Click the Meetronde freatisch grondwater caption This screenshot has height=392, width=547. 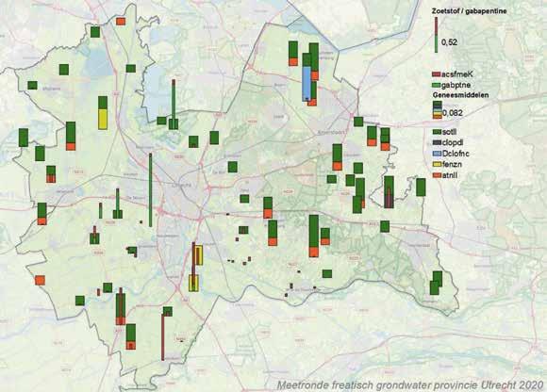click(x=410, y=385)
